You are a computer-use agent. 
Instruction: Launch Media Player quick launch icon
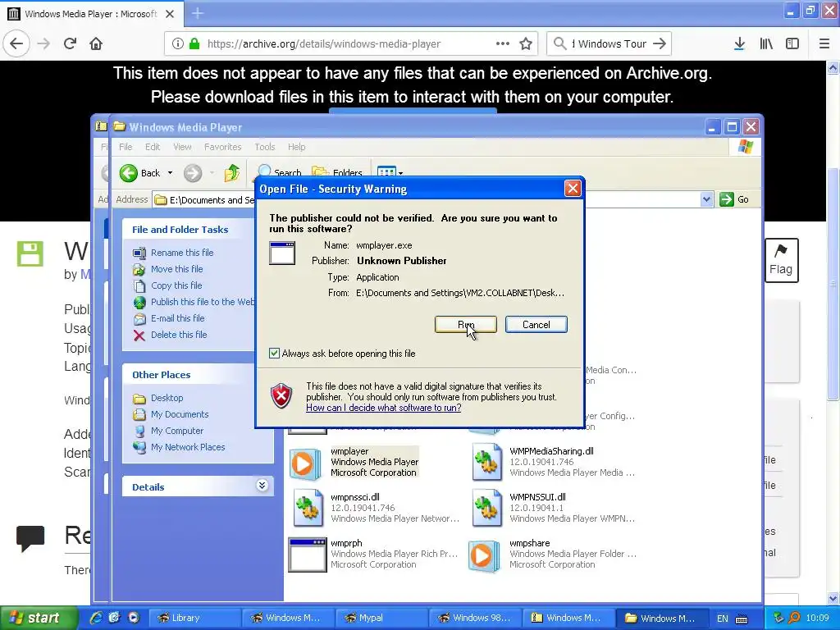pos(134,618)
